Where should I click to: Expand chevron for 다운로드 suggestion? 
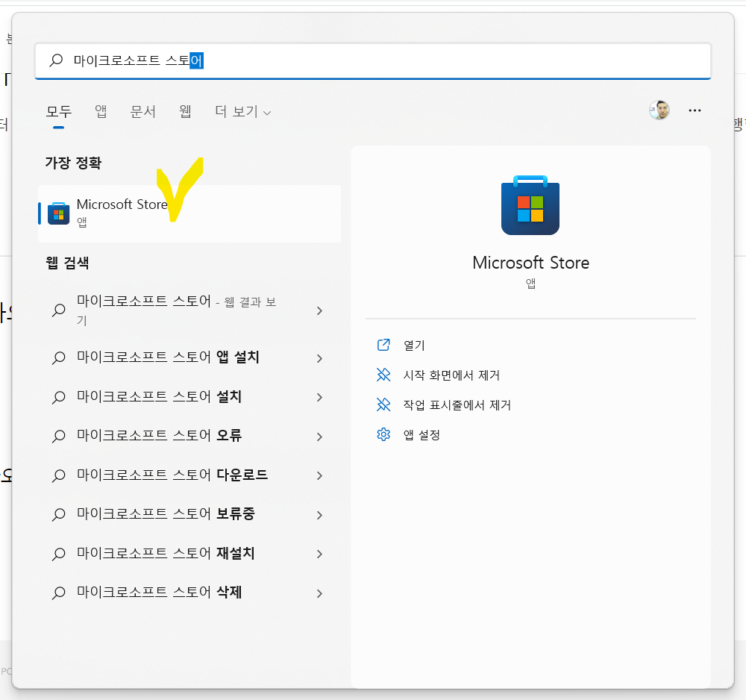point(320,476)
